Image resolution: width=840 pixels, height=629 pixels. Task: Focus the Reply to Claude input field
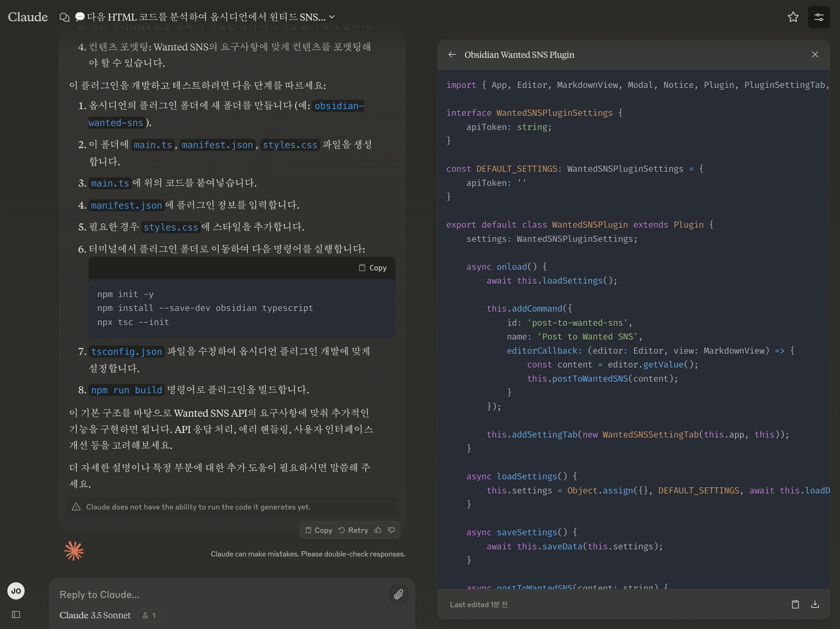[x=220, y=595]
